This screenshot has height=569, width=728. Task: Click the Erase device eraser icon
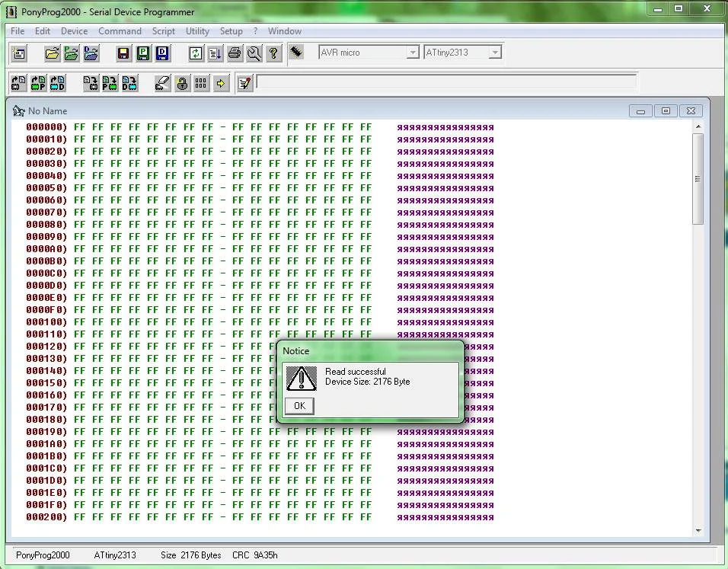tap(162, 83)
